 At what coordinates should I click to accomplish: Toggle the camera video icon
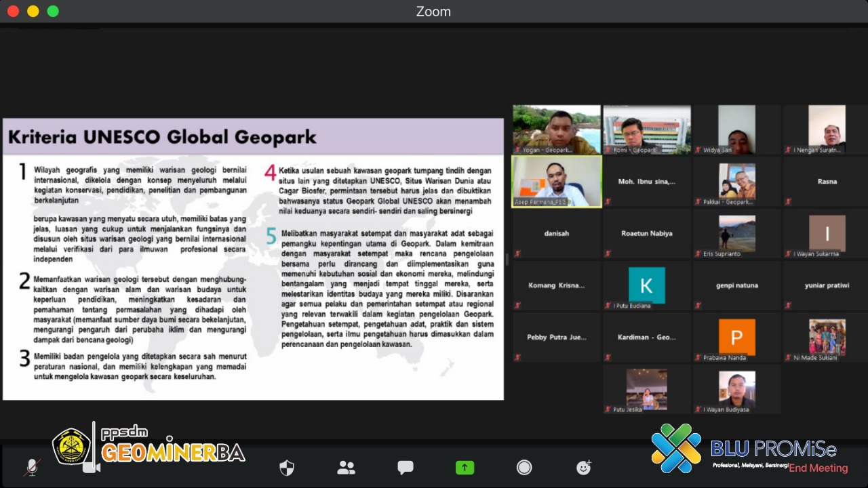coord(91,467)
